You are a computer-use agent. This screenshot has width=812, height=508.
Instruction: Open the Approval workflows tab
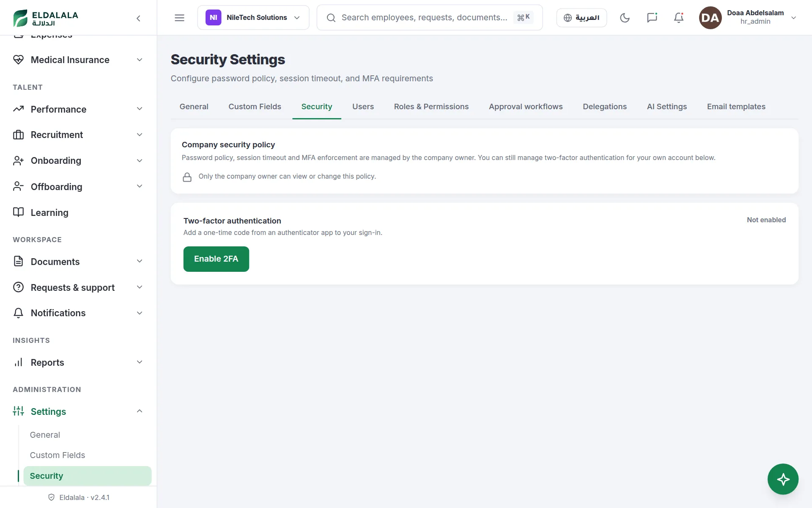[526, 107]
